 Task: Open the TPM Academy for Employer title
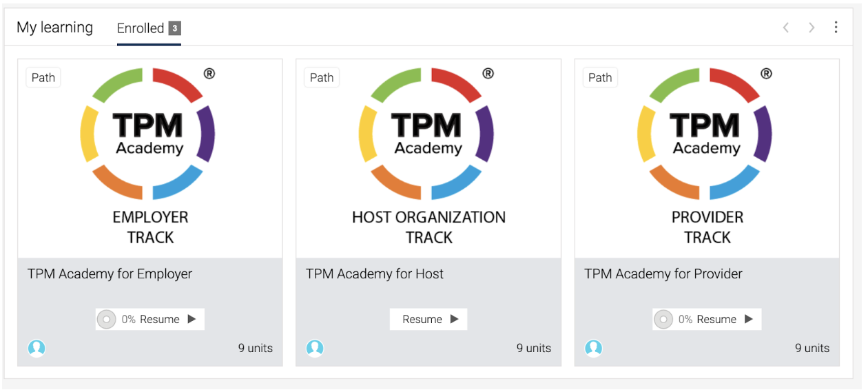pyautogui.click(x=110, y=274)
